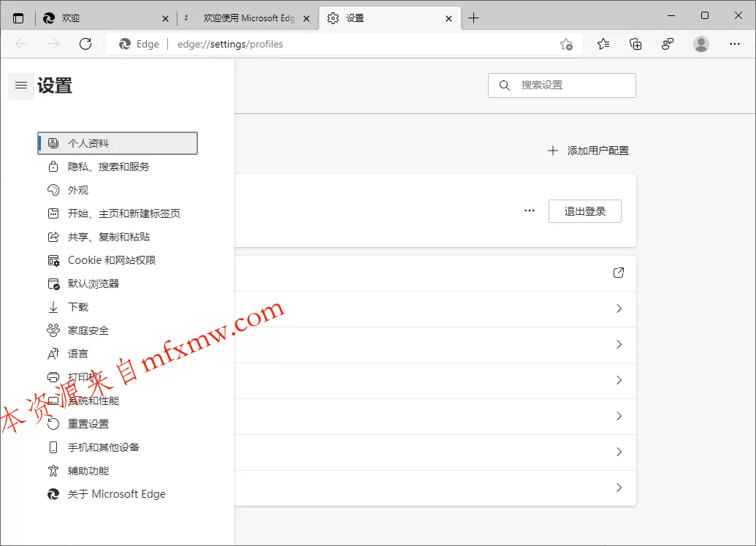
Task: Select 个人资料 in the settings sidebar
Action: tap(118, 143)
